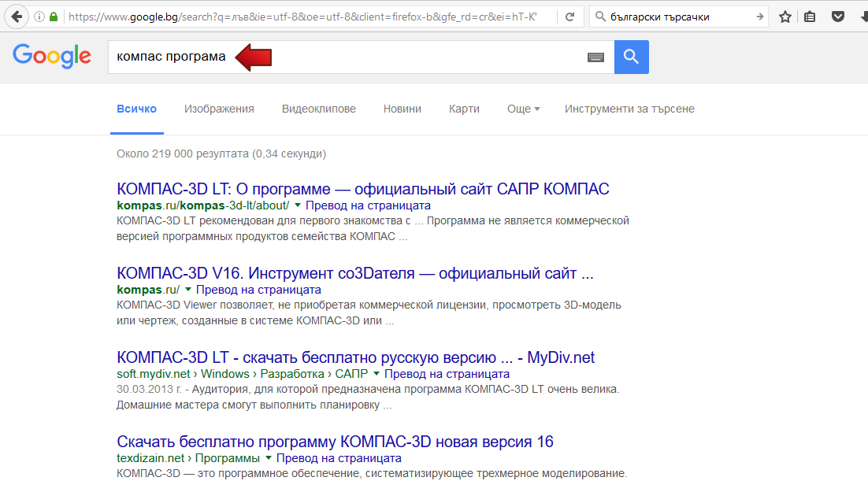Open the КОМПАС-3D LT: О программе result link
The width and height of the screenshot is (868, 481).
362,189
